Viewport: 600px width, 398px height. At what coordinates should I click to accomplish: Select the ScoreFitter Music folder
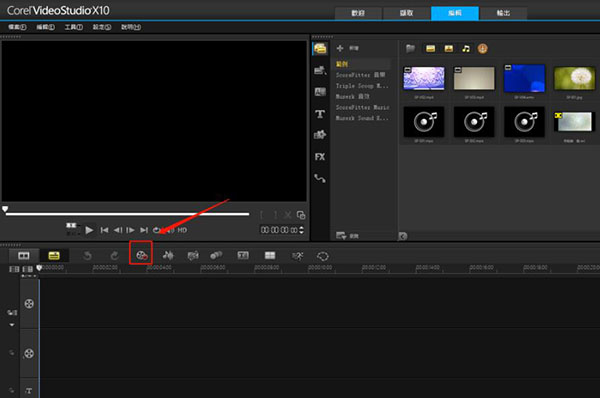(362, 107)
